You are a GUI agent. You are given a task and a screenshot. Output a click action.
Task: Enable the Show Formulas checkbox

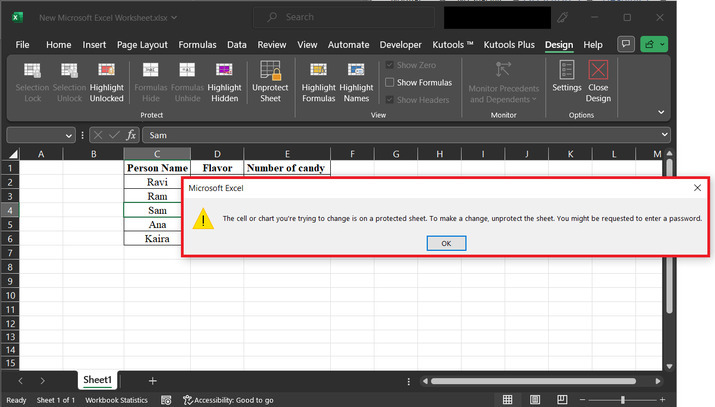coord(389,82)
